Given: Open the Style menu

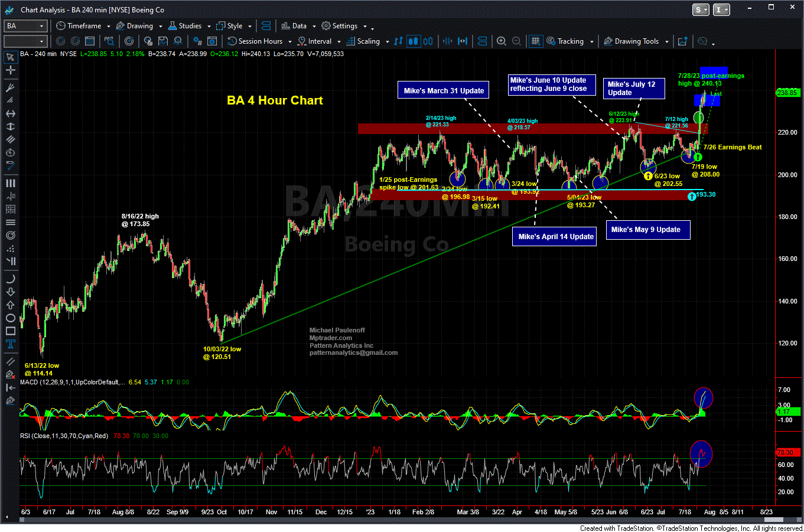Looking at the screenshot, I should (229, 26).
